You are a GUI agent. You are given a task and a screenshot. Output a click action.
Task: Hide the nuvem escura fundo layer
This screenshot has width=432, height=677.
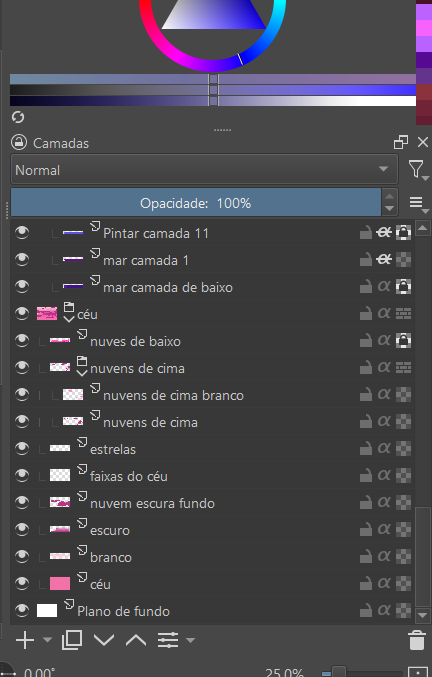pyautogui.click(x=22, y=503)
